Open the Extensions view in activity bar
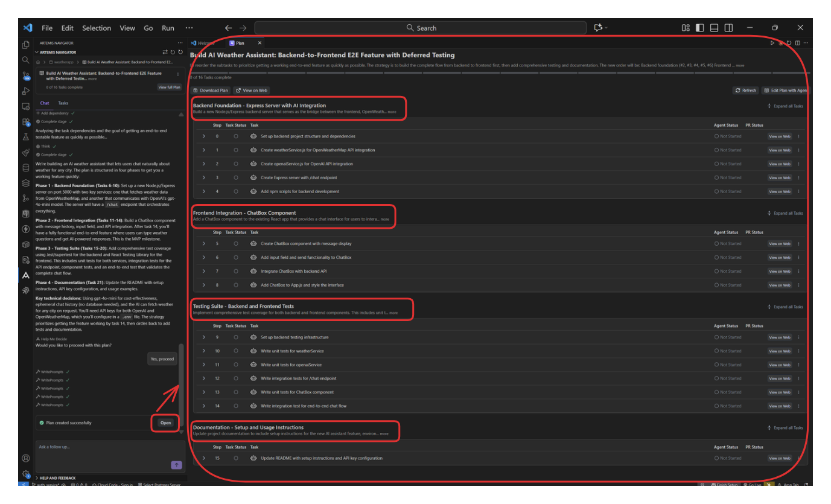The image size is (831, 504). (25, 122)
